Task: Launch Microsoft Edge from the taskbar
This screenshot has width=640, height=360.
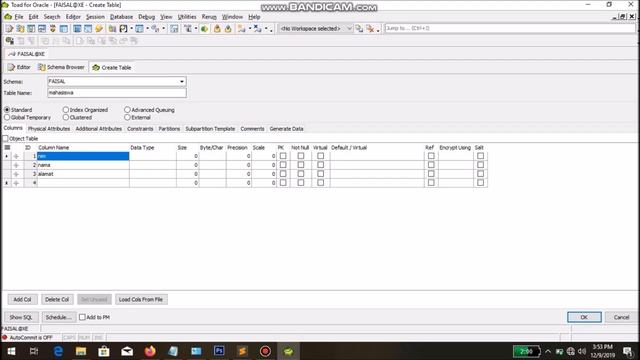Action: pos(58,351)
